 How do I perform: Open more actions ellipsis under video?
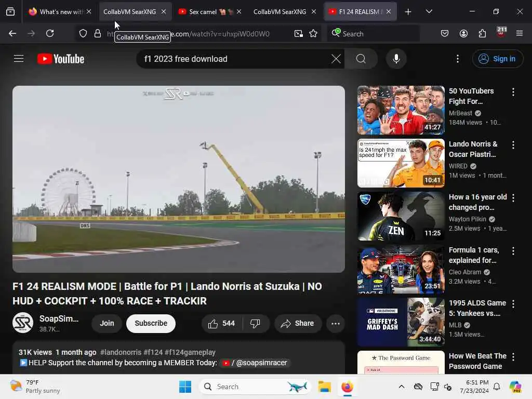(336, 323)
